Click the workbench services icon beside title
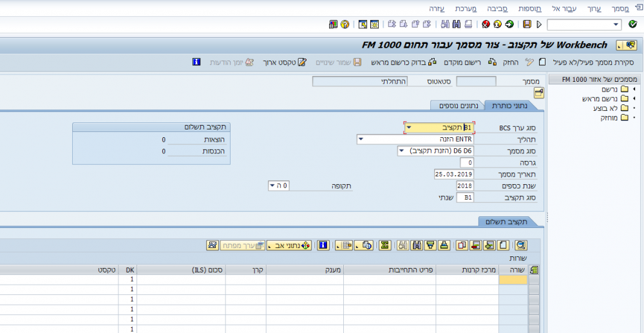Screen dimensions: 644x333 pos(627,44)
